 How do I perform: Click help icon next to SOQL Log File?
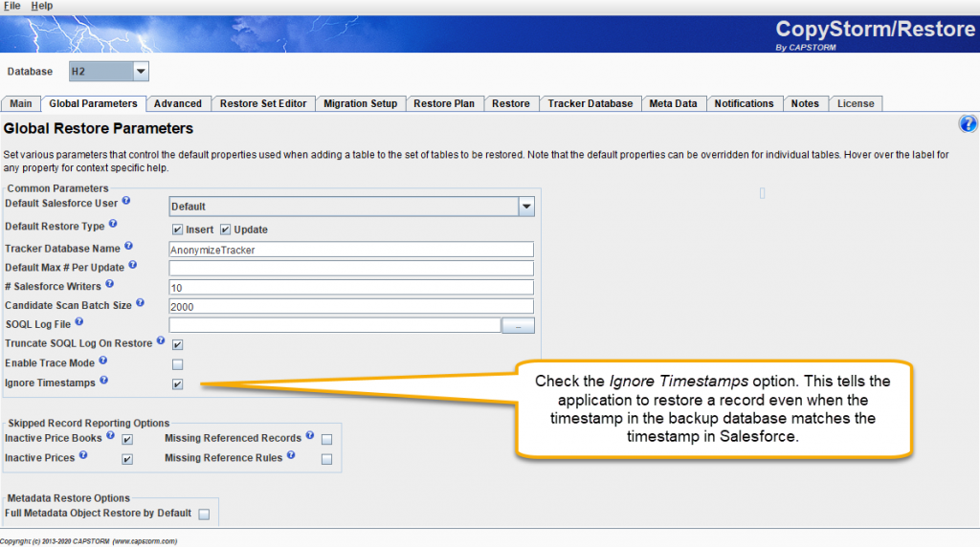point(79,321)
